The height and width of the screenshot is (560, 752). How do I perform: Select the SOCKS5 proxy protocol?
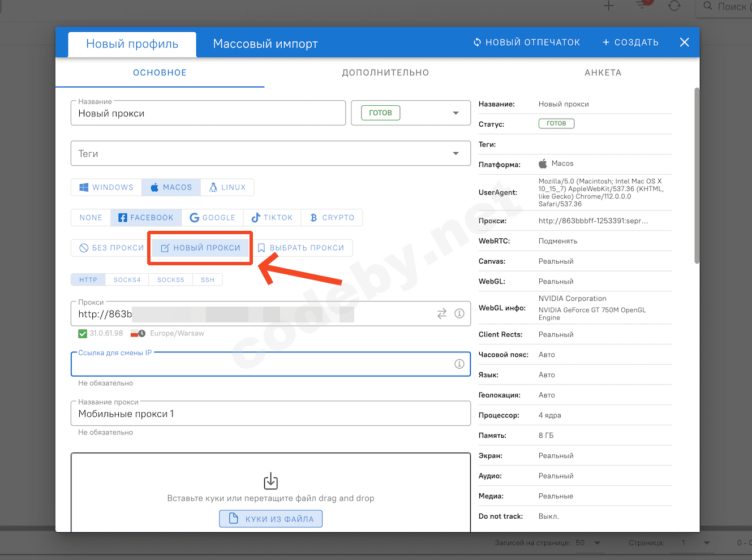(170, 280)
